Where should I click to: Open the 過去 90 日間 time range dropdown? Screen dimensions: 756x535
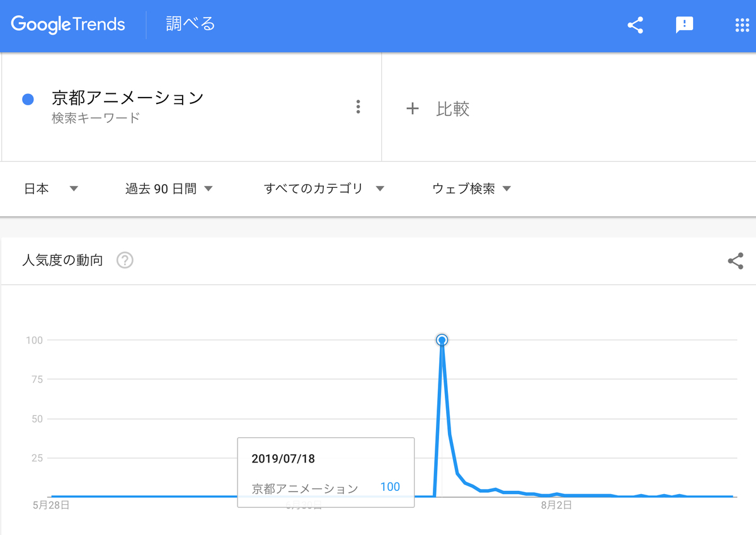[167, 188]
